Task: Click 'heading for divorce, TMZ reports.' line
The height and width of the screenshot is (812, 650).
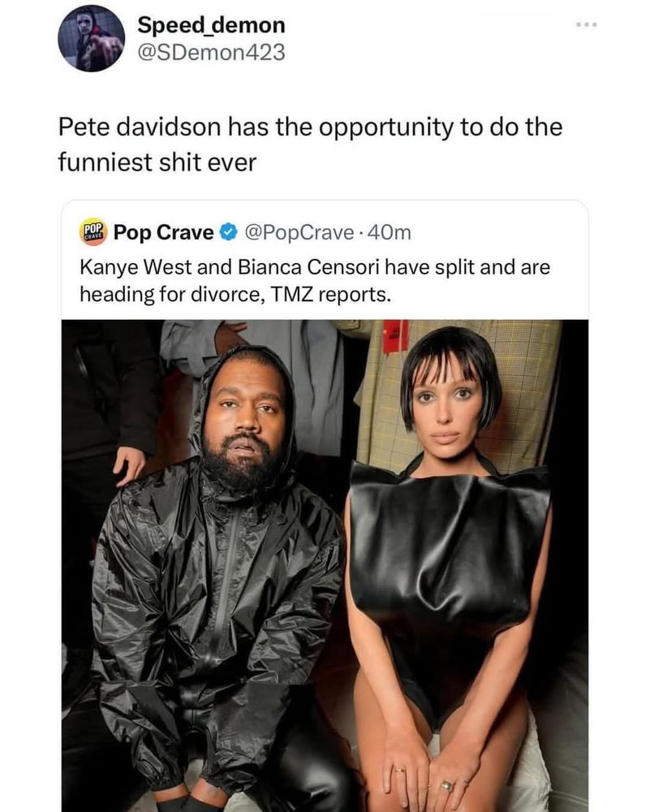Action: tap(235, 295)
